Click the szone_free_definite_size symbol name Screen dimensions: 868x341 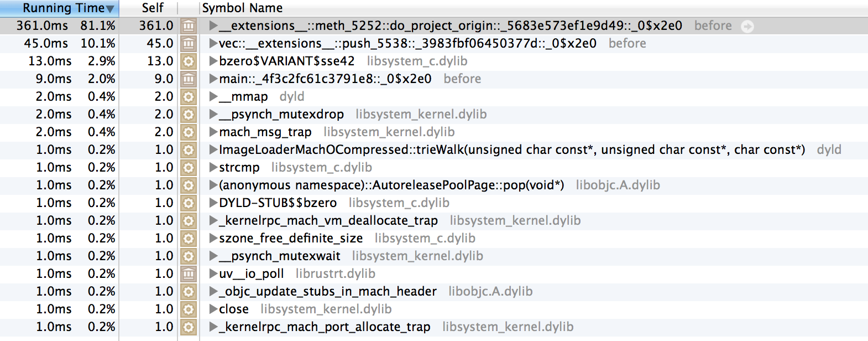[x=291, y=238]
